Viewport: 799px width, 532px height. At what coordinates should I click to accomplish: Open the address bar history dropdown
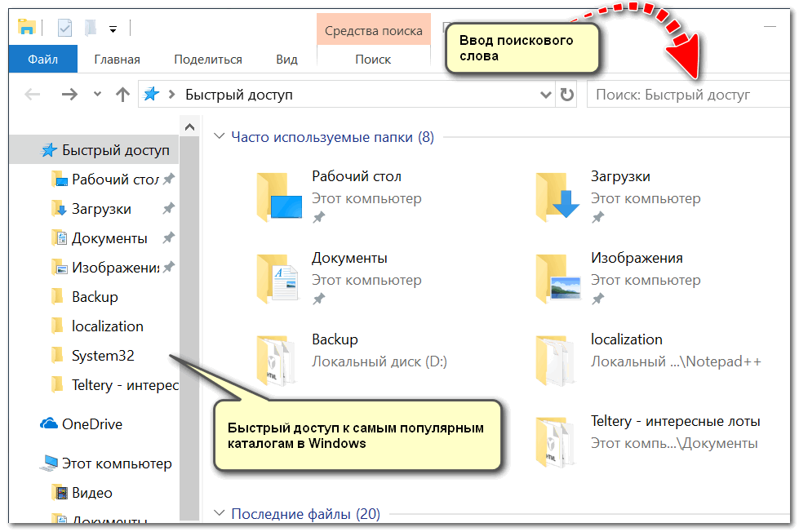546,95
